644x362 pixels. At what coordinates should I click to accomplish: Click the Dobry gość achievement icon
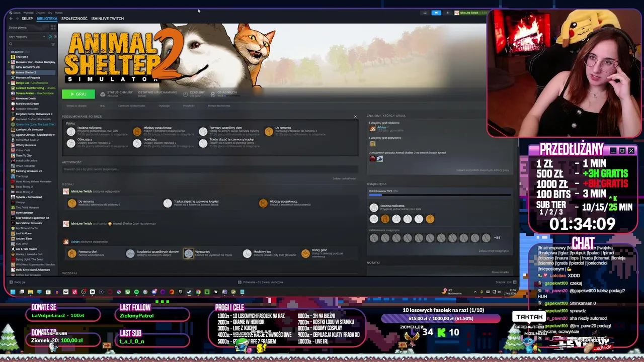coord(305,253)
